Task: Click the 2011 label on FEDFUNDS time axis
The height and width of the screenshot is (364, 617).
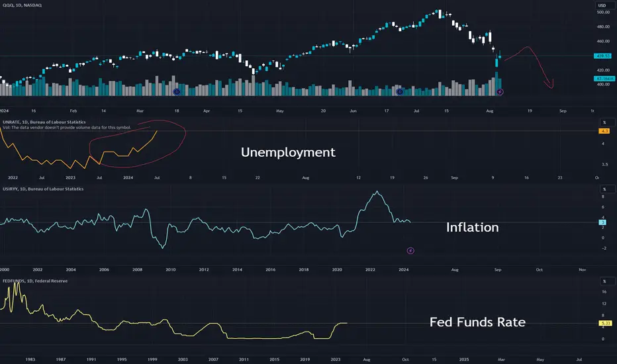Action: [244, 359]
